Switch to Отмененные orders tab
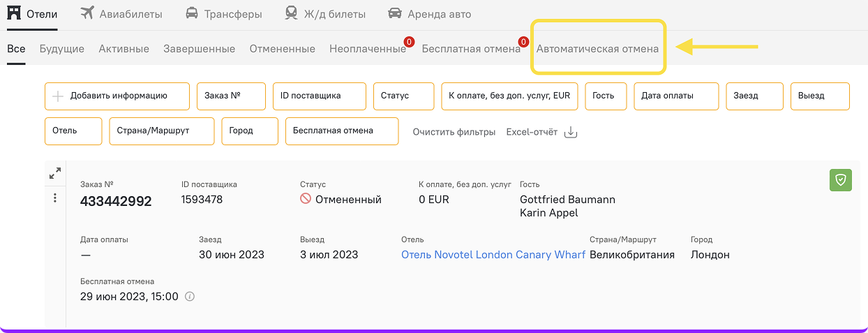The width and height of the screenshot is (868, 333). 283,49
